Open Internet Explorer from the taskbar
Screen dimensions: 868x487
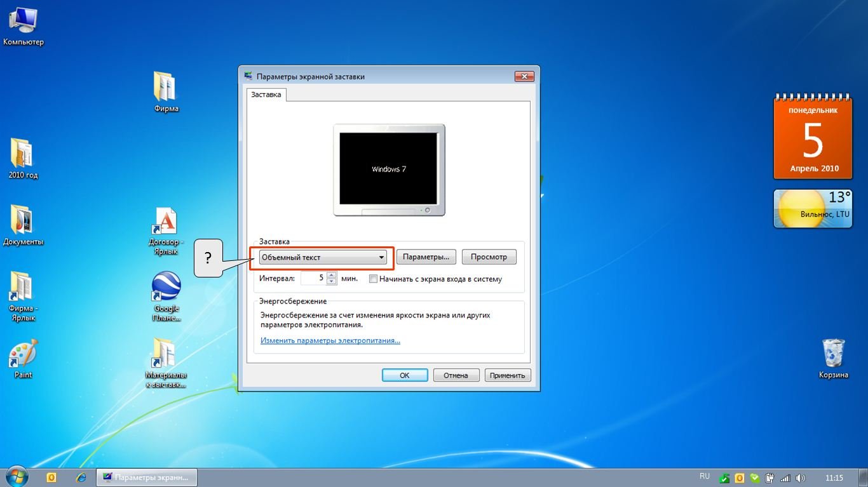pos(81,477)
